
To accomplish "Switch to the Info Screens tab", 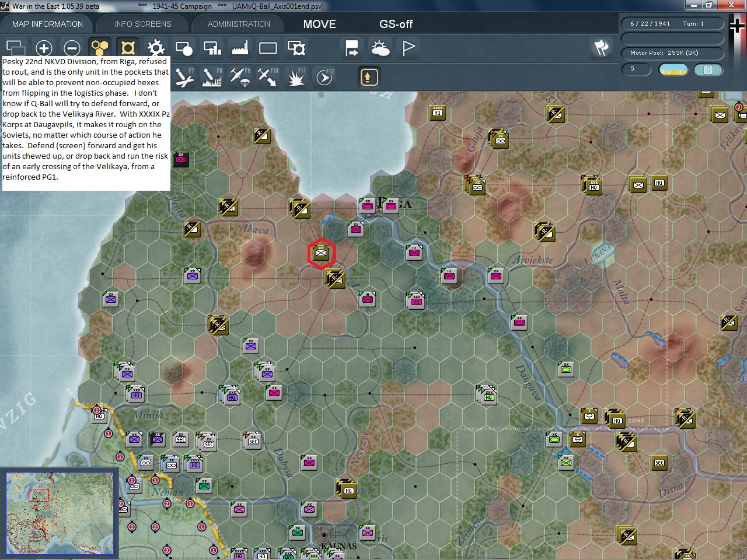I will click(143, 24).
